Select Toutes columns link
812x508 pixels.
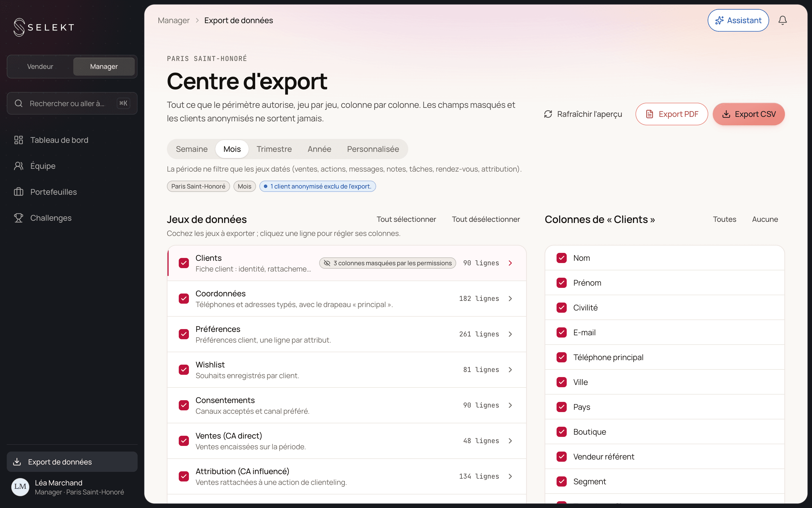pyautogui.click(x=724, y=219)
